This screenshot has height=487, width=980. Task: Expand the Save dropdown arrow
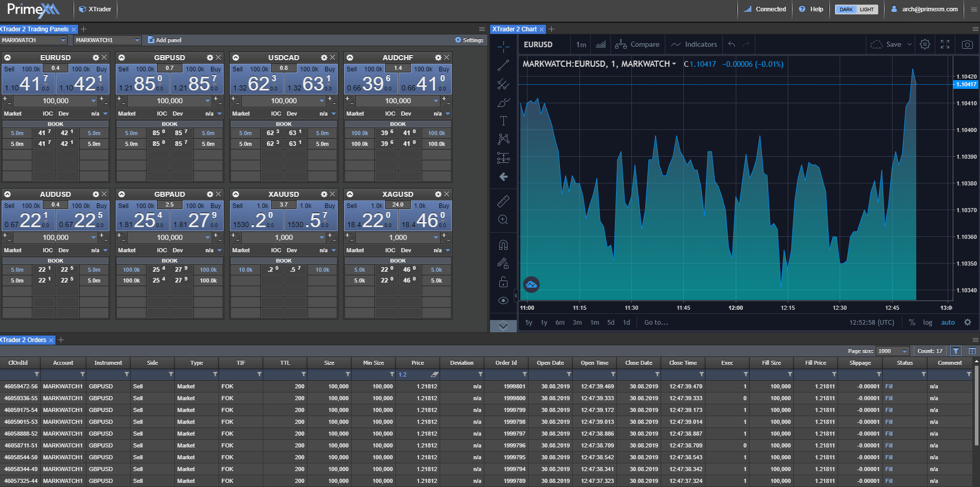coord(909,45)
